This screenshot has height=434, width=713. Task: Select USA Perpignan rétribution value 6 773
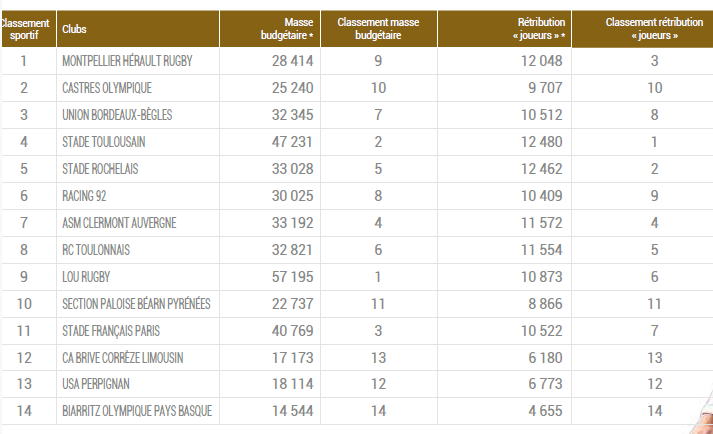pos(545,385)
